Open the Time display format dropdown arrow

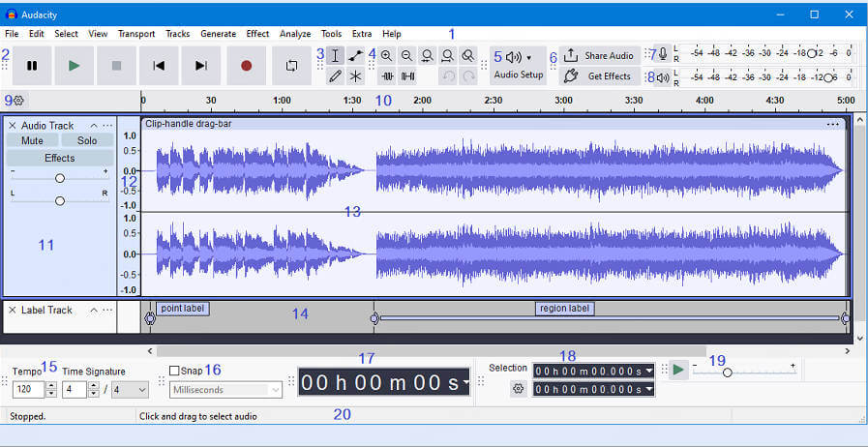click(x=465, y=382)
